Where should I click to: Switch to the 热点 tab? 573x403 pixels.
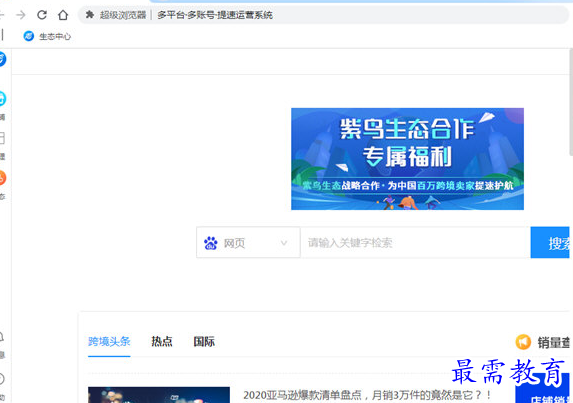(x=162, y=341)
